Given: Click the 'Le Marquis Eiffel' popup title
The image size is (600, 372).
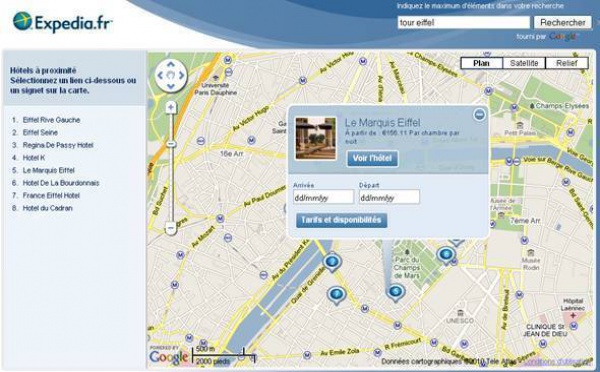Looking at the screenshot, I should pos(382,122).
